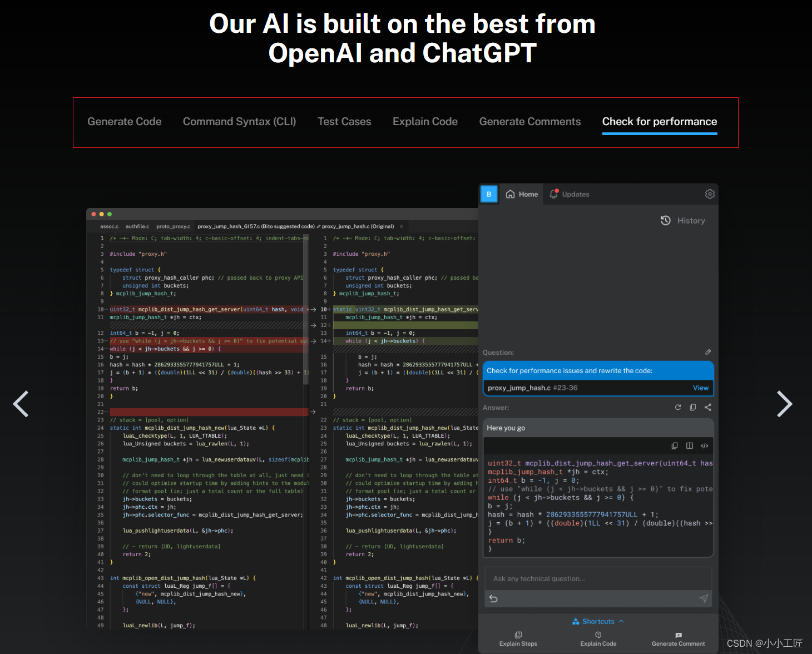Close the proxy_jump_hash diff tab
The image size is (812, 654).
coord(402,226)
